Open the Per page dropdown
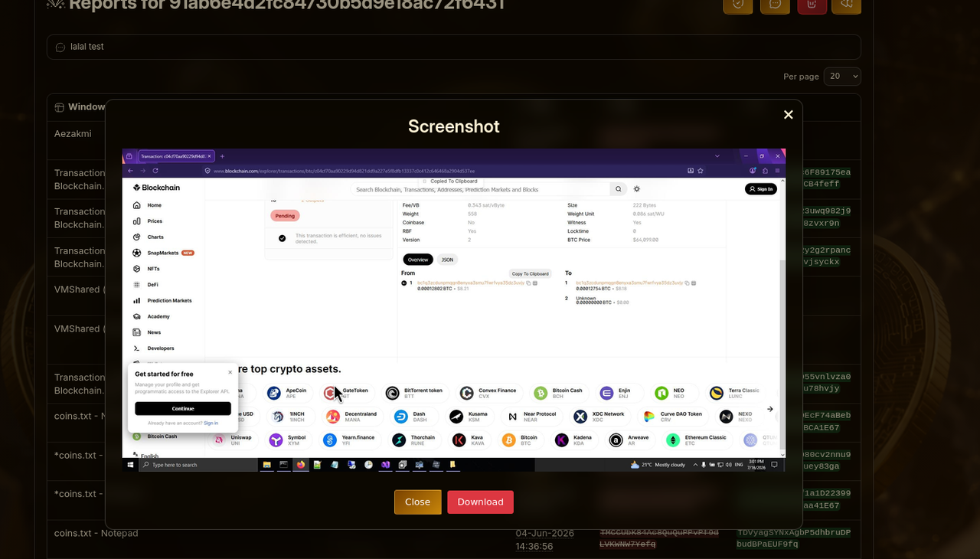The image size is (980, 559). 842,77
